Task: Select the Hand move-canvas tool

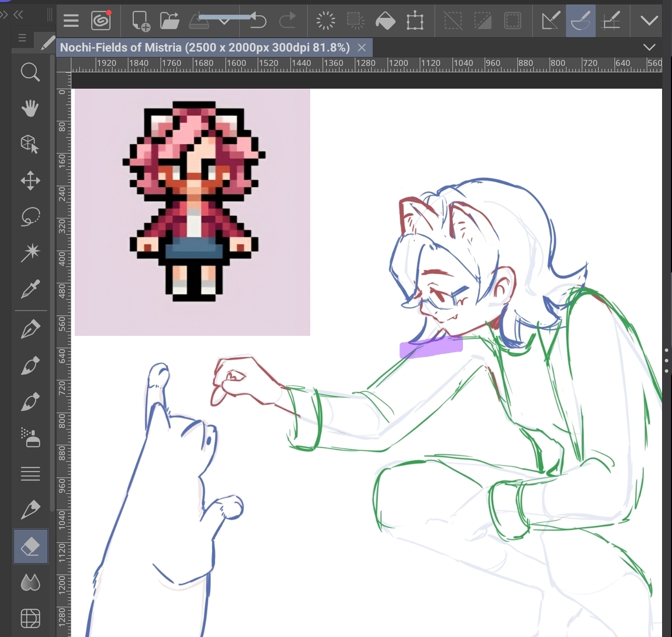Action: [30, 108]
